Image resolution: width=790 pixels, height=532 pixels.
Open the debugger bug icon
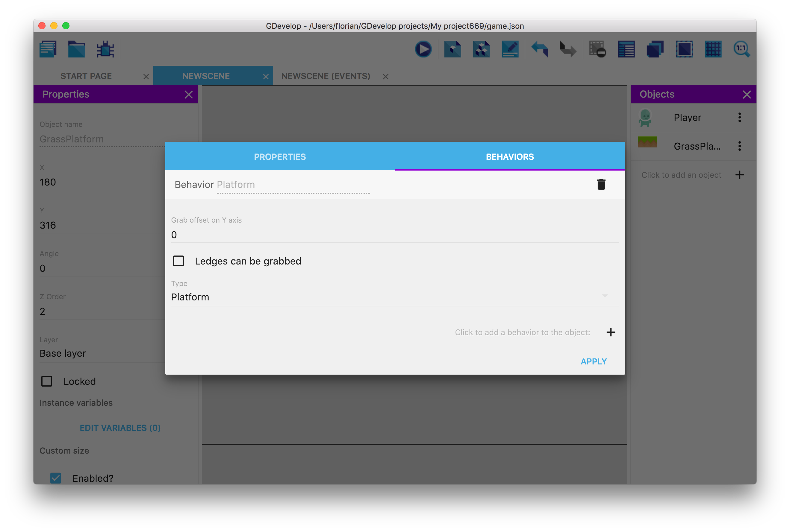click(x=105, y=50)
